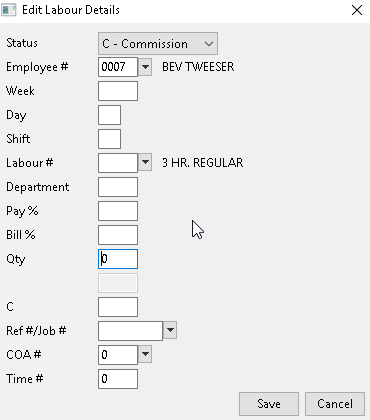The height and width of the screenshot is (420, 370).
Task: Select the Day input field
Action: click(109, 115)
